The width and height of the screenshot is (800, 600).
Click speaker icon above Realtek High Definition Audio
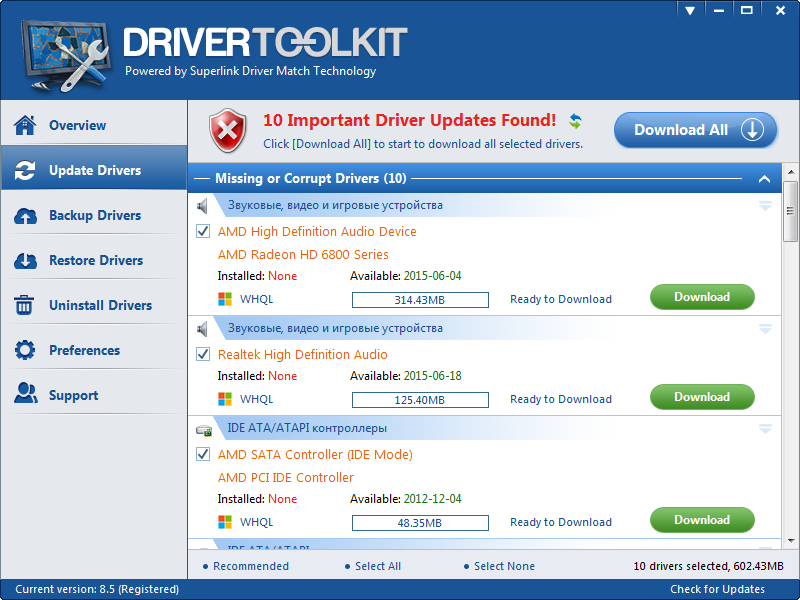pos(203,329)
